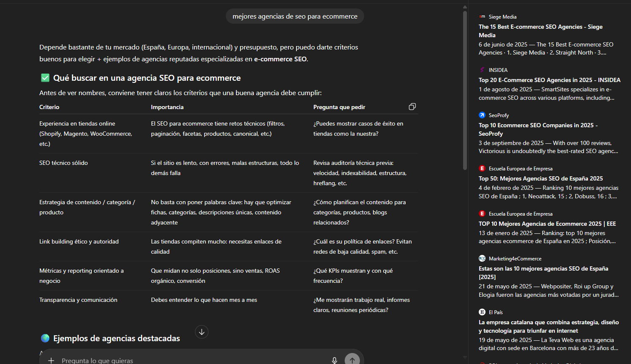Click the Marketing4eCommerce source favicon

482,258
